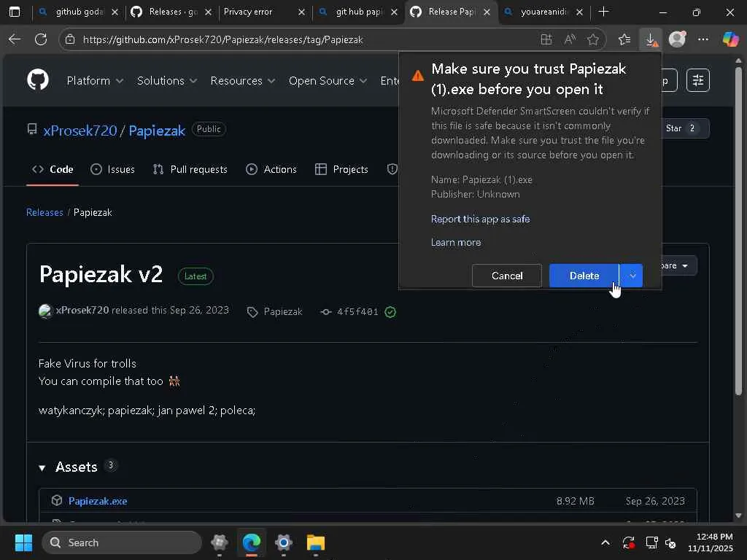Launch Copilot icon in Edge toolbar

click(x=730, y=39)
